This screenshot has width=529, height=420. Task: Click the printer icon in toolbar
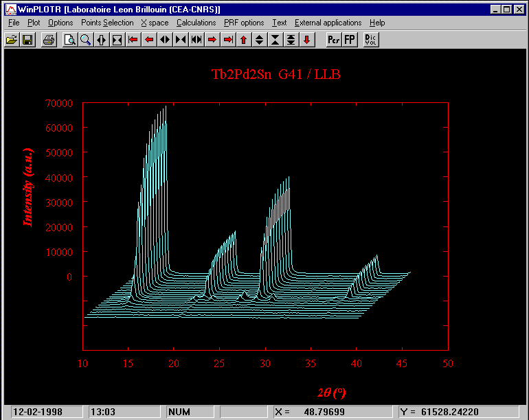[48, 40]
